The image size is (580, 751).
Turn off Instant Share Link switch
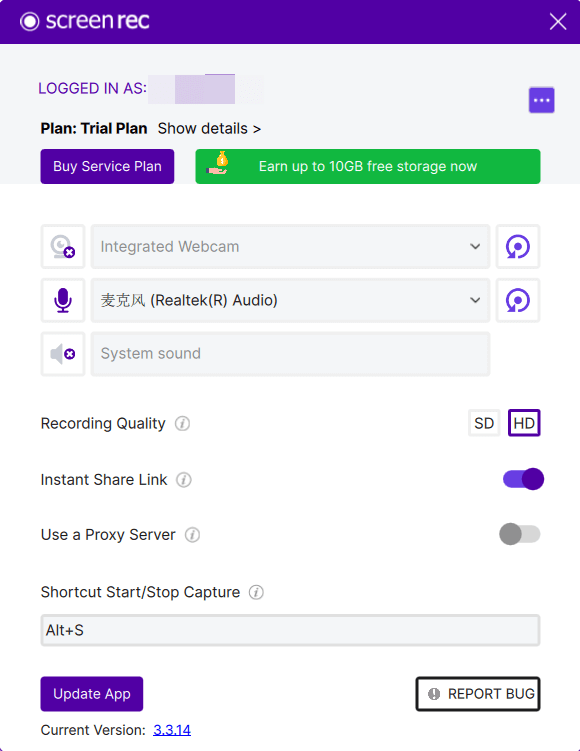pos(523,479)
